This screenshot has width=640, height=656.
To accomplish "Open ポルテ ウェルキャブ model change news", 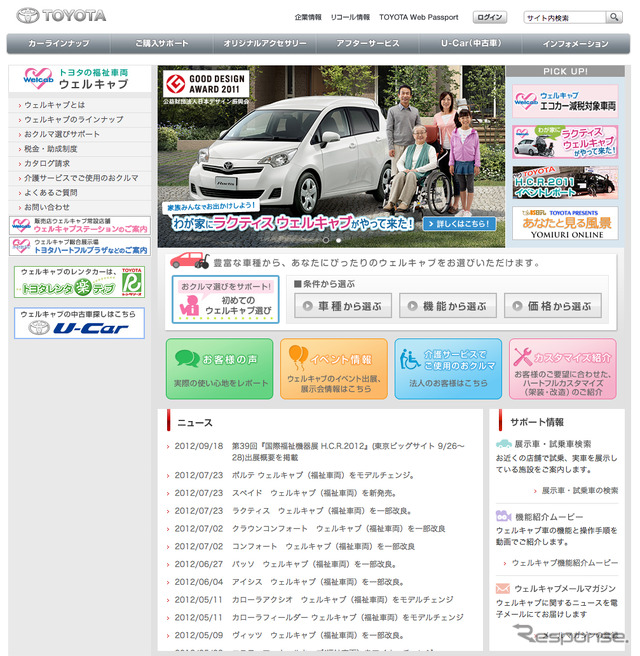I will tap(323, 475).
